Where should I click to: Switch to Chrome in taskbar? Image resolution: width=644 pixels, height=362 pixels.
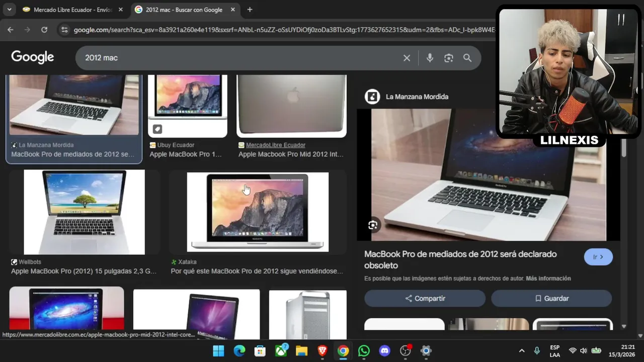pyautogui.click(x=343, y=350)
